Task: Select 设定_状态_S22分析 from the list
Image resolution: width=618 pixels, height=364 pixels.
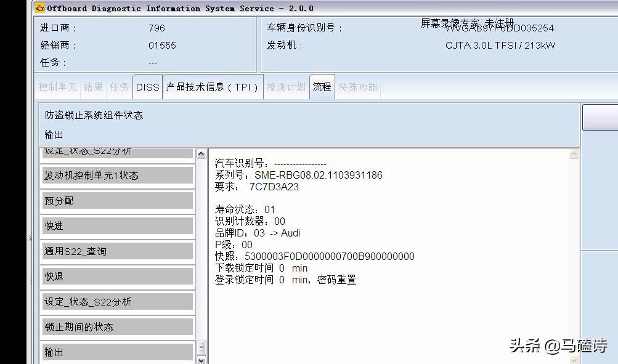Action: [117, 301]
